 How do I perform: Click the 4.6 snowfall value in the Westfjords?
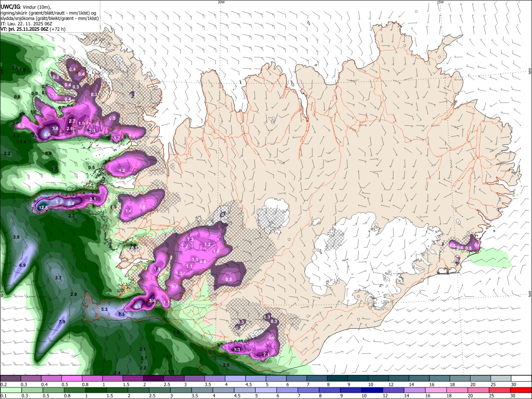(47, 135)
